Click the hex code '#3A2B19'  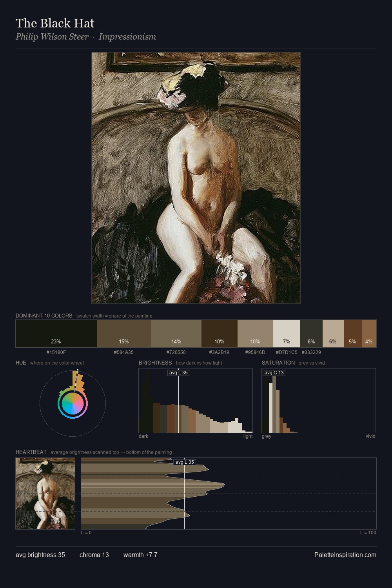pyautogui.click(x=219, y=352)
